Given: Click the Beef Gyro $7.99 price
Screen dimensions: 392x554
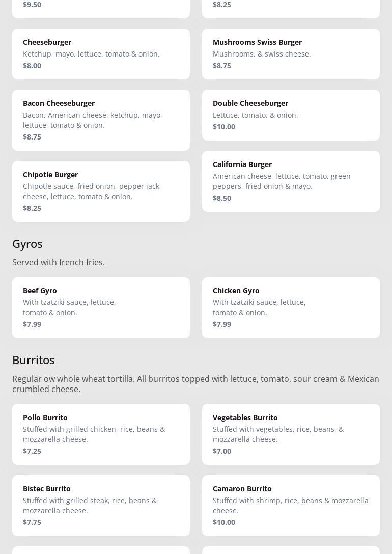Looking at the screenshot, I should click(32, 324).
